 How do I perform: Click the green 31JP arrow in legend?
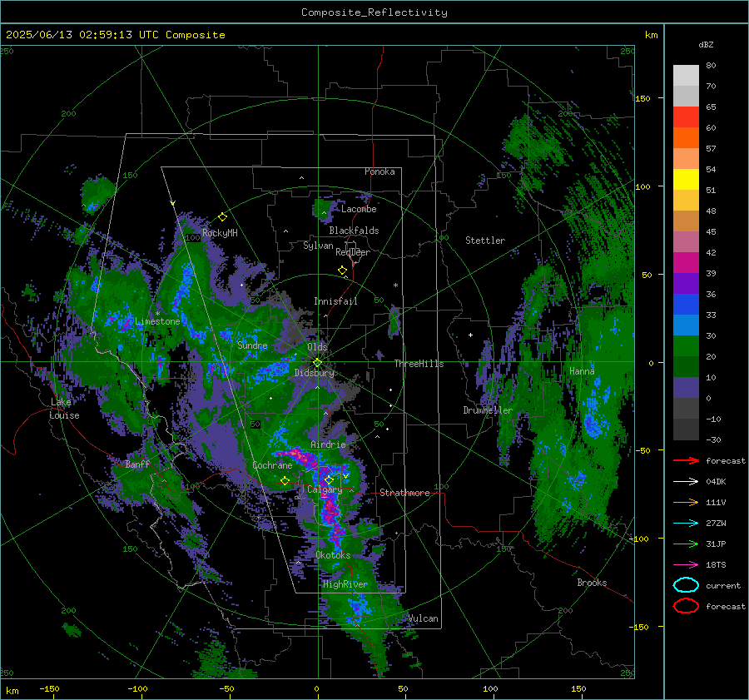[686, 544]
